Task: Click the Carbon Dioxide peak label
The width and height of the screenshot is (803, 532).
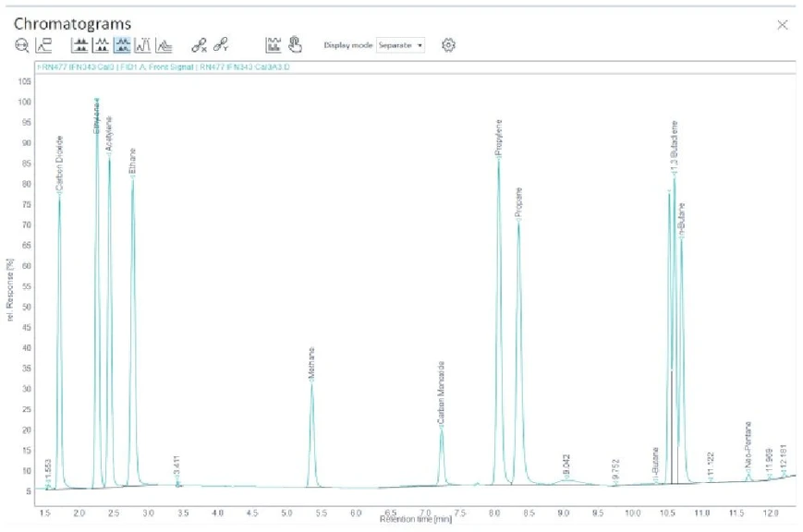Action: [59, 164]
